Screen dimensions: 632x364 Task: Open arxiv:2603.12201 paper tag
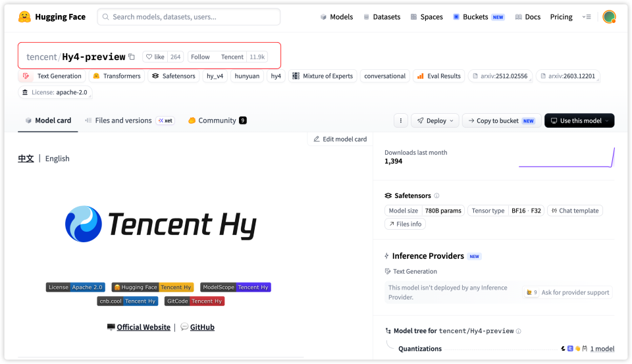[568, 76]
